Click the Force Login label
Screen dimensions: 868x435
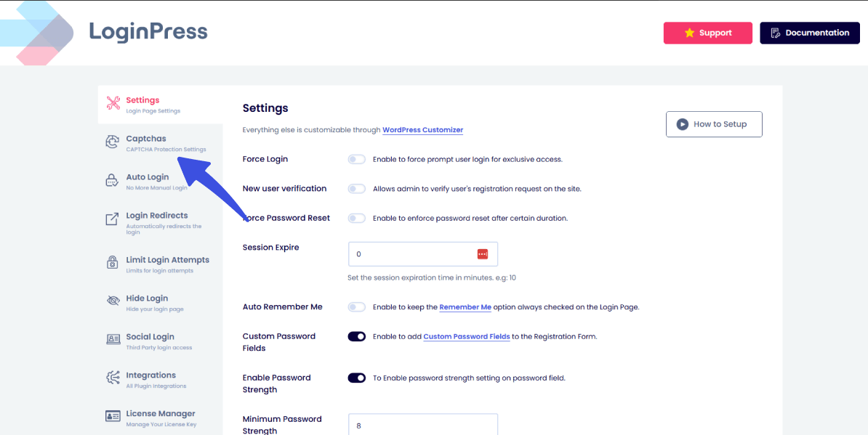tap(265, 159)
